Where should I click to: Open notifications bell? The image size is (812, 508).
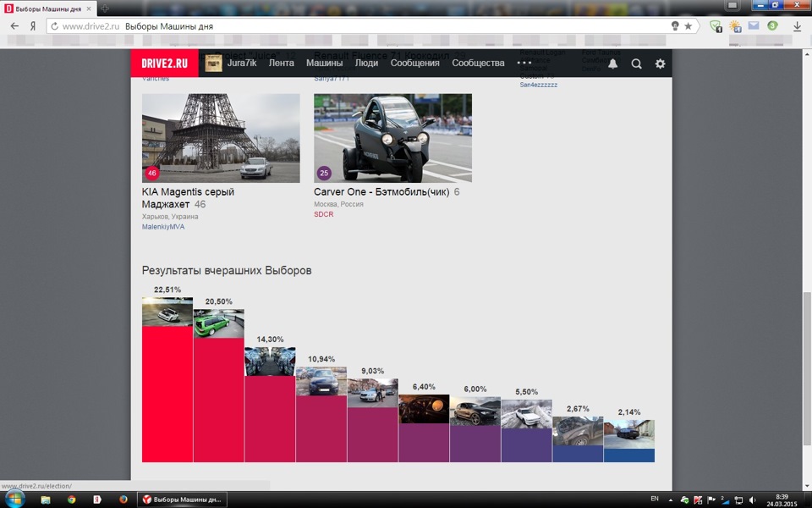(612, 63)
